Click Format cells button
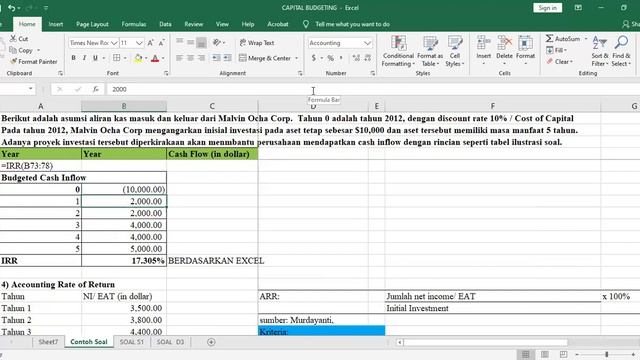The height and width of the screenshot is (360, 640). [525, 51]
